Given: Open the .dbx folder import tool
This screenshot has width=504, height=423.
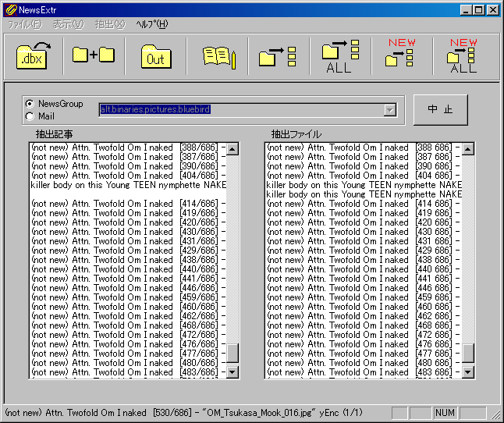Looking at the screenshot, I should point(34,56).
